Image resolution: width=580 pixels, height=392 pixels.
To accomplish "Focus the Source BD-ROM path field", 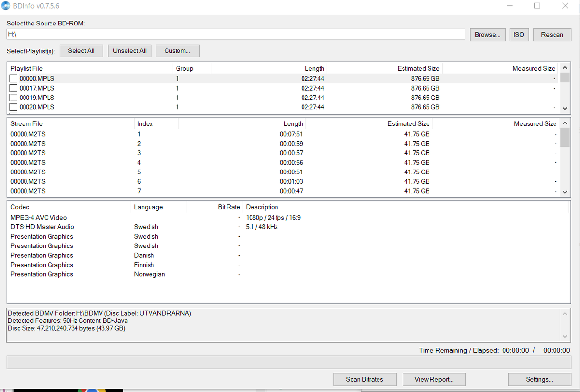I will click(x=236, y=34).
